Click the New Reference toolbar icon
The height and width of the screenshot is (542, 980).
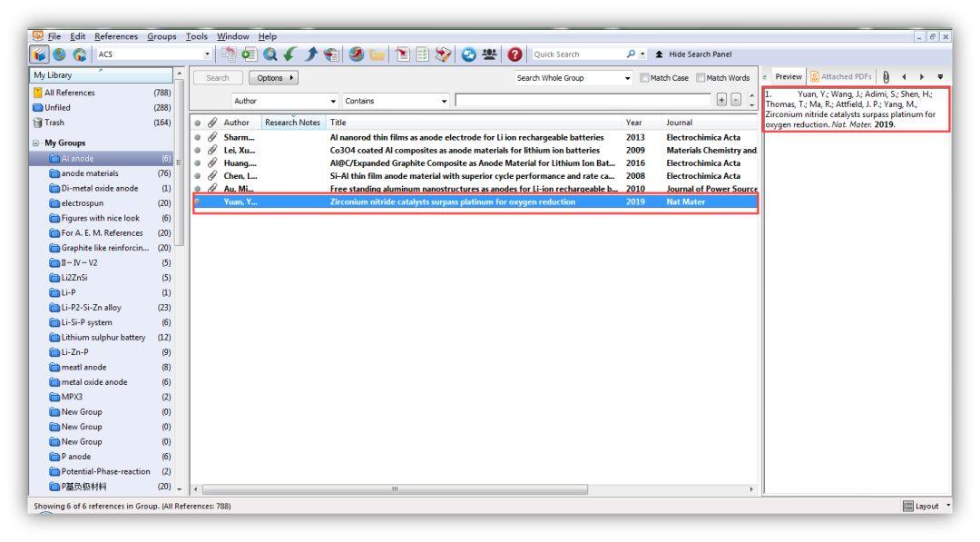click(x=250, y=54)
